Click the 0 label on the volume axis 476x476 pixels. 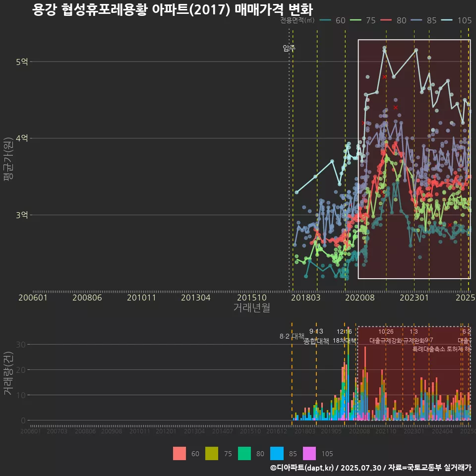click(23, 421)
